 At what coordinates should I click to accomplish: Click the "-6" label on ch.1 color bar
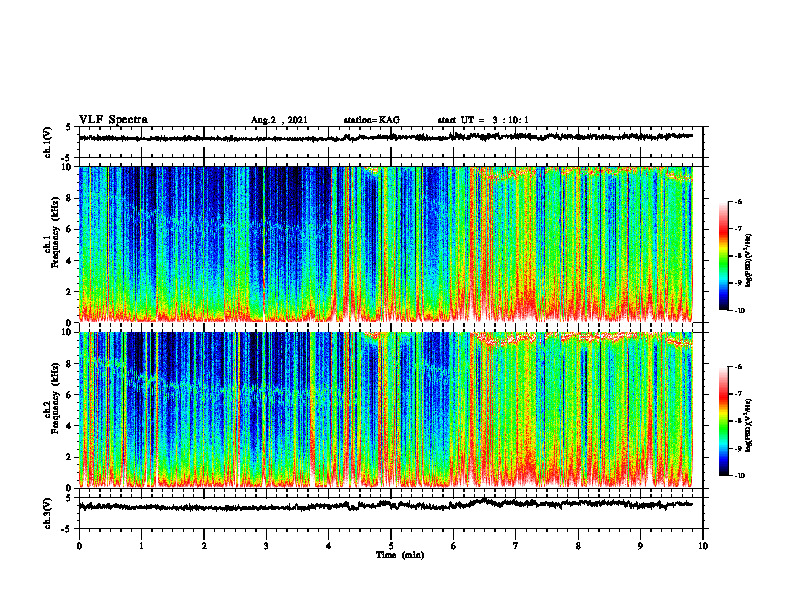pos(738,201)
